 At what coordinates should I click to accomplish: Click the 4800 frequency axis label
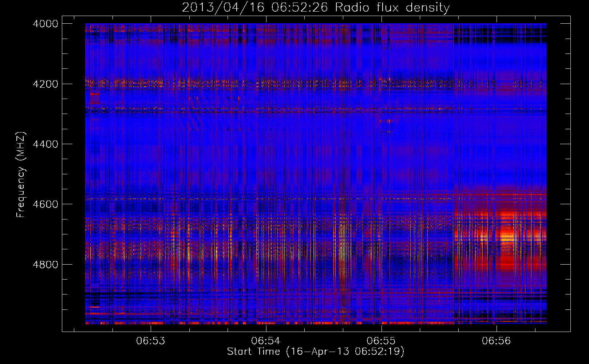[46, 265]
